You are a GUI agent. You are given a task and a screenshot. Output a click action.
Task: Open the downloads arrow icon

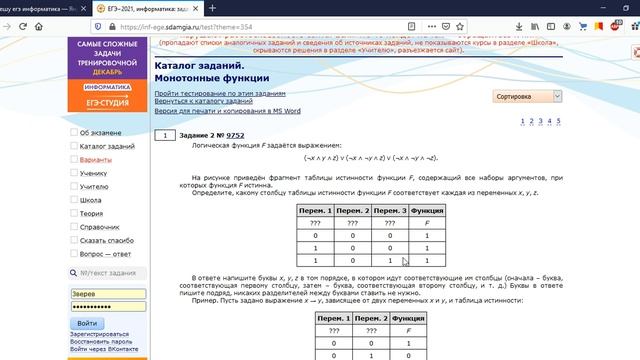[x=519, y=27]
